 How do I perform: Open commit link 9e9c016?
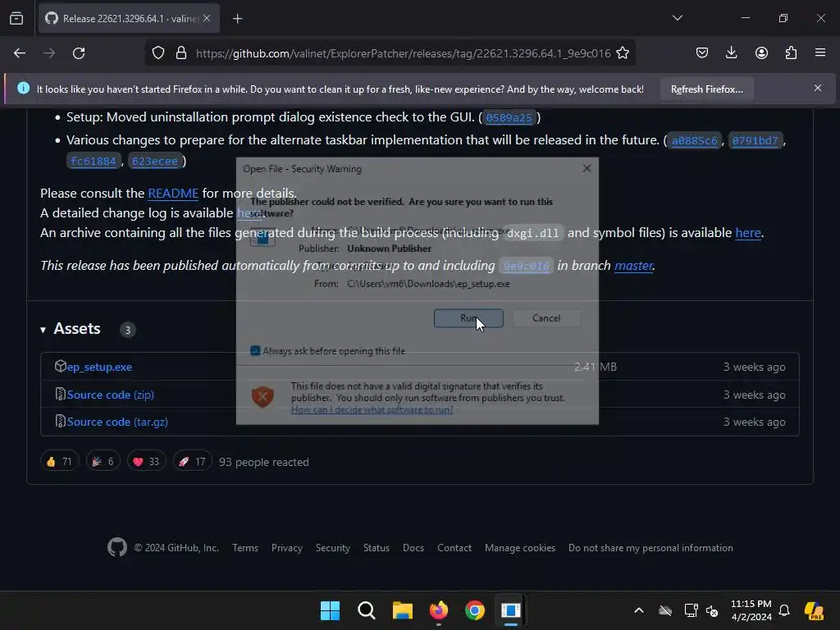point(526,266)
